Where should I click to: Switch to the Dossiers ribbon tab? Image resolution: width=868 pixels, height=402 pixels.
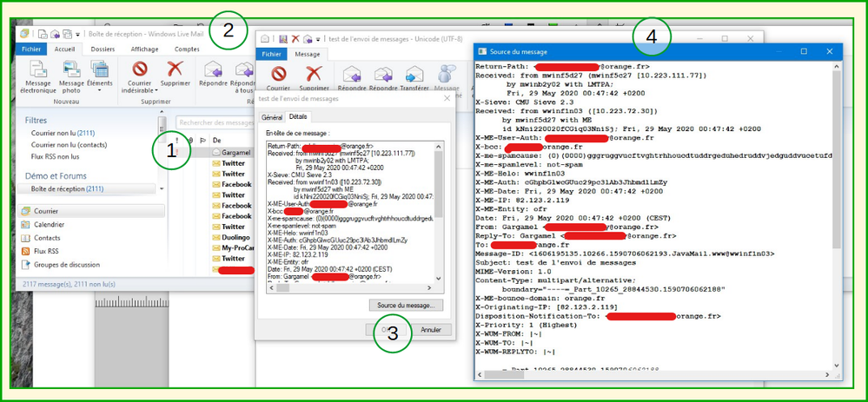pyautogui.click(x=103, y=49)
